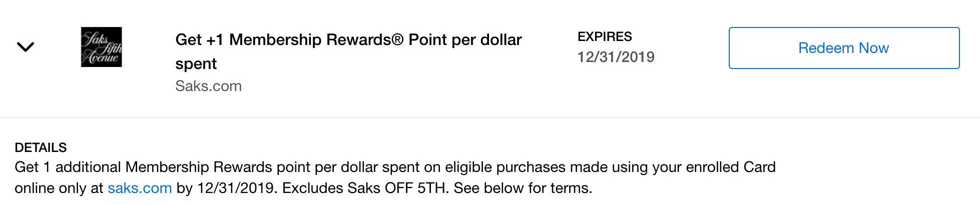Open the saks.com link in details

point(140,188)
